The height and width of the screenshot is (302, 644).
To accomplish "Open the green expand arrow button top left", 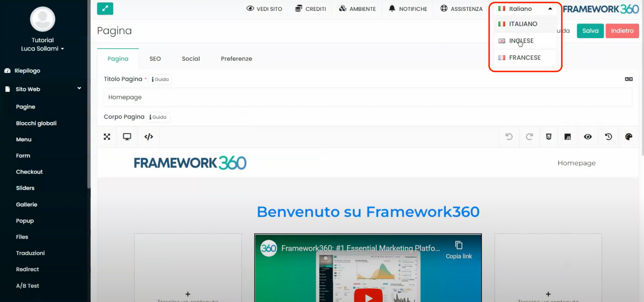I will (x=105, y=8).
